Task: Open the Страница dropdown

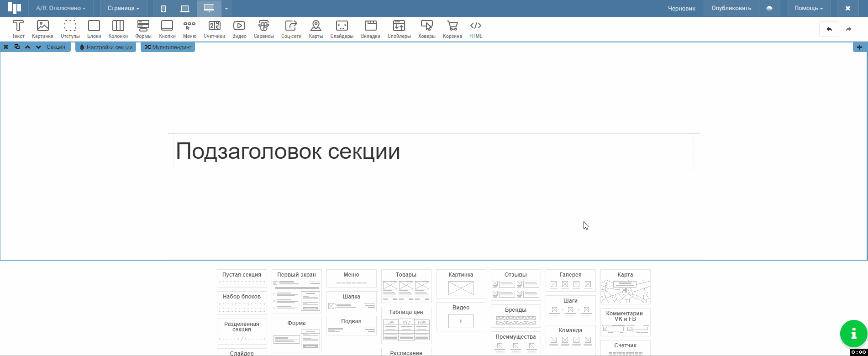Action: coord(123,8)
